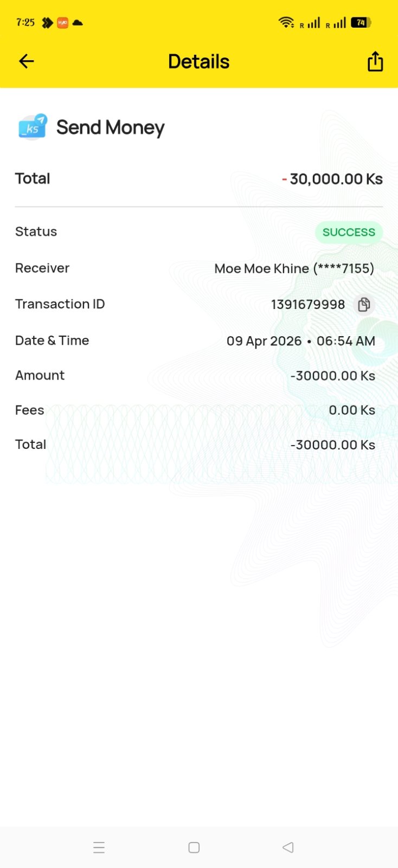This screenshot has width=398, height=868.
Task: Tap Android recent apps menu icon
Action: [x=99, y=847]
